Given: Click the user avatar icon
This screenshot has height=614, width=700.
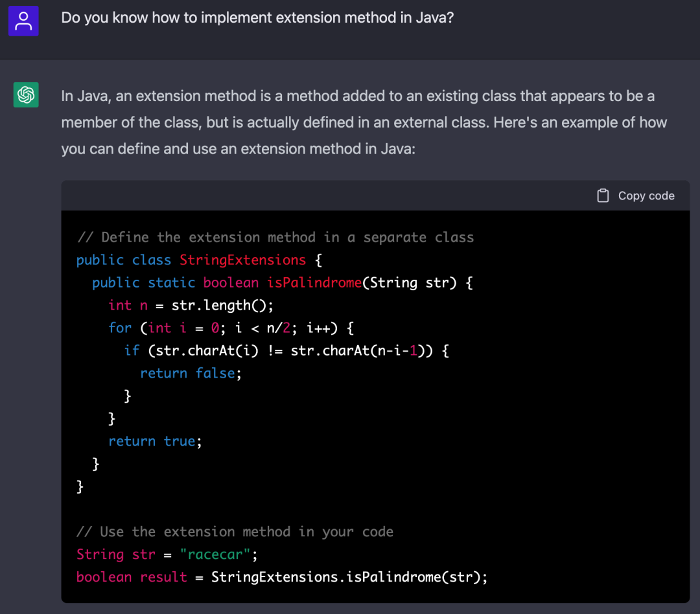Looking at the screenshot, I should [24, 21].
